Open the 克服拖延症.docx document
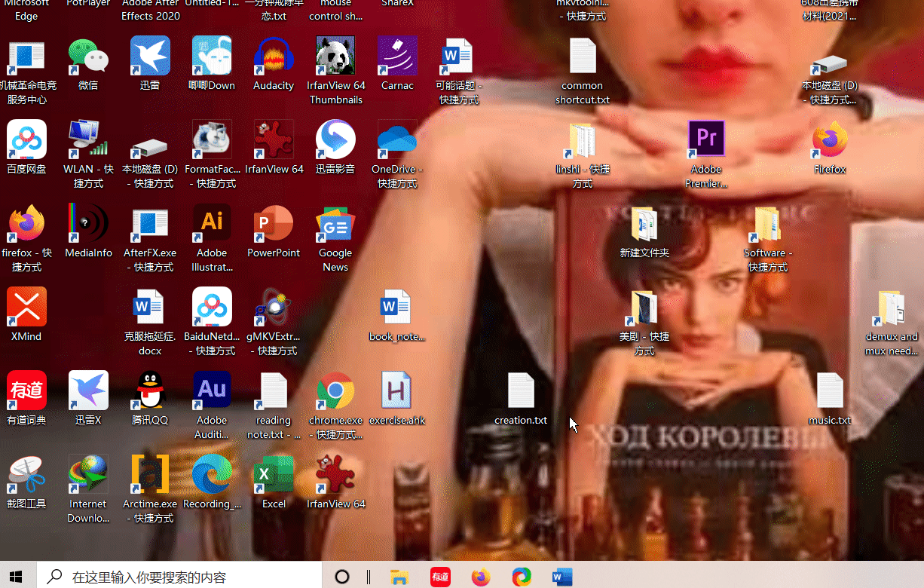 point(150,307)
